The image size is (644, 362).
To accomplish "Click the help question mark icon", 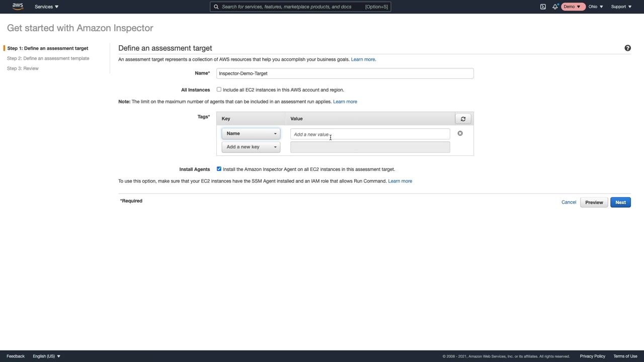I will pyautogui.click(x=627, y=48).
